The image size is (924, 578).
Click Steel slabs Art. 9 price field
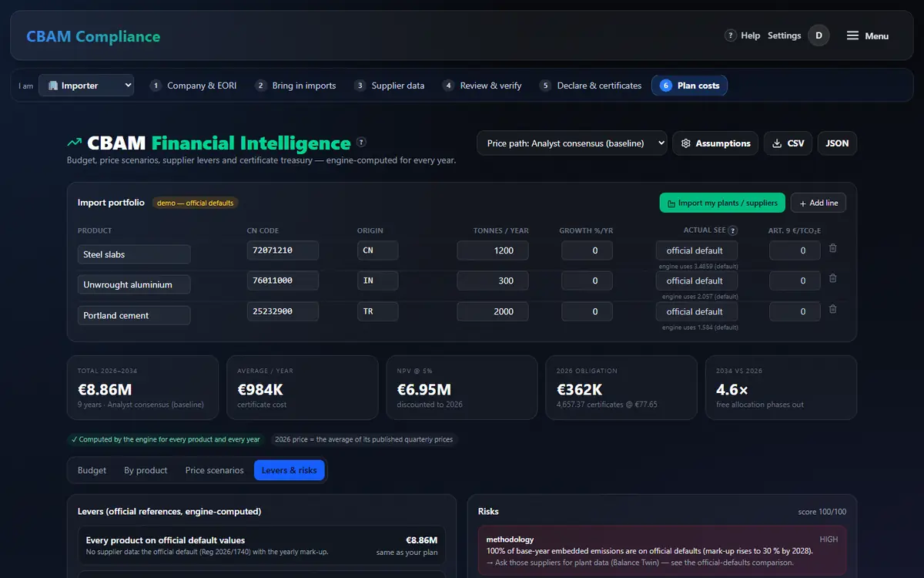795,250
